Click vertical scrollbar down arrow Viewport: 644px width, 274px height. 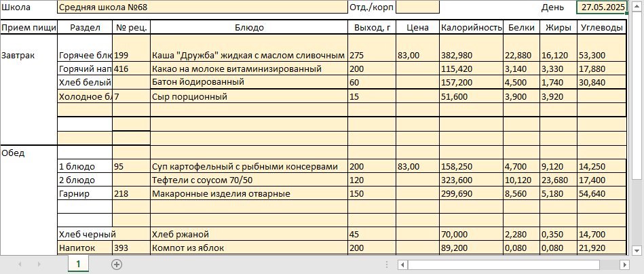click(x=637, y=250)
